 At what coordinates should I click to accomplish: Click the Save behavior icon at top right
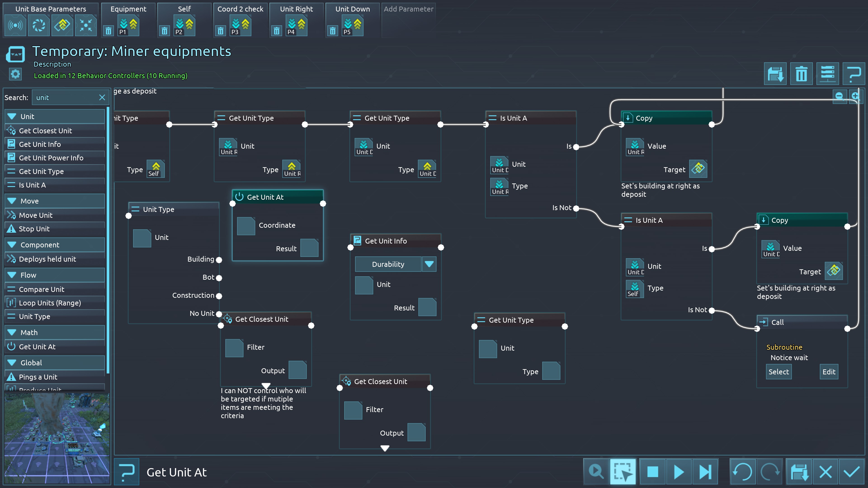coord(775,74)
